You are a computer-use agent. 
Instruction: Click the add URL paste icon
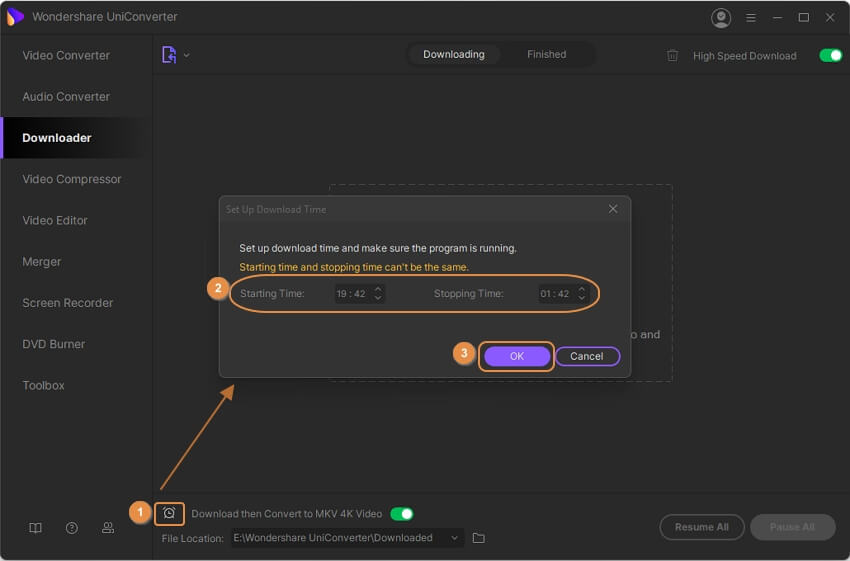(x=169, y=55)
